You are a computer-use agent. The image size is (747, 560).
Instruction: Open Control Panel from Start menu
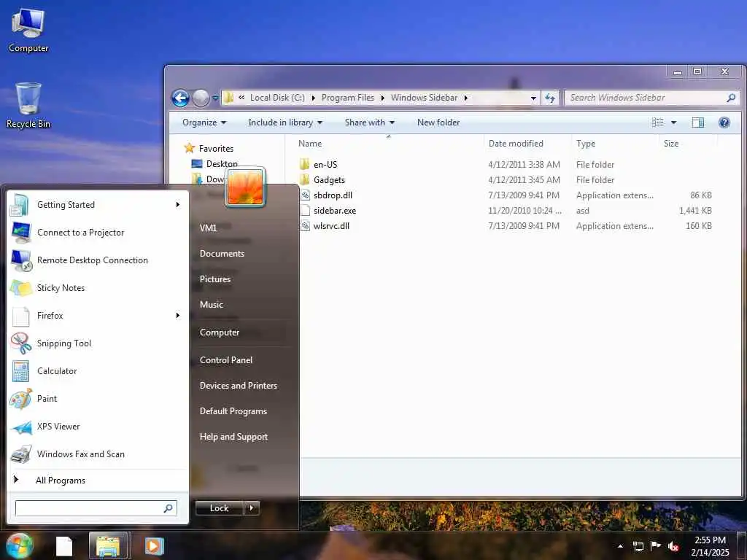226,360
